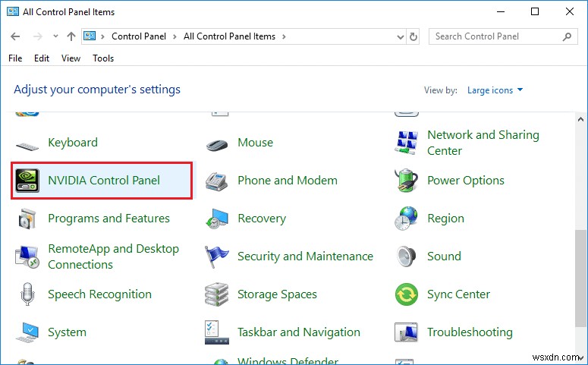588x365 pixels.
Task: Click the Storage Spaces link text
Action: click(277, 294)
